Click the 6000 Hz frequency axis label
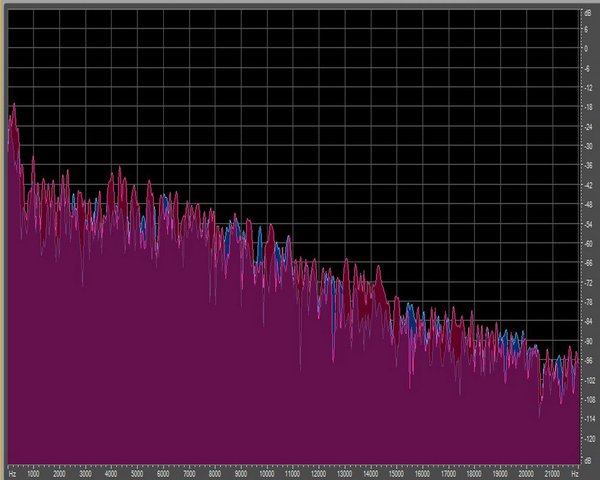Screen dimensions: 600x480 (x=163, y=474)
